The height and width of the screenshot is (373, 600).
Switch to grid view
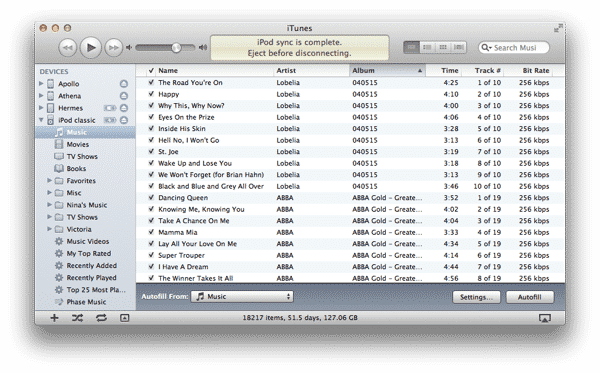point(443,47)
